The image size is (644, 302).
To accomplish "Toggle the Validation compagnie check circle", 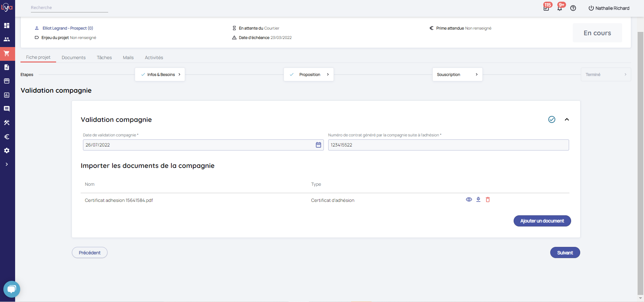I will tap(552, 120).
